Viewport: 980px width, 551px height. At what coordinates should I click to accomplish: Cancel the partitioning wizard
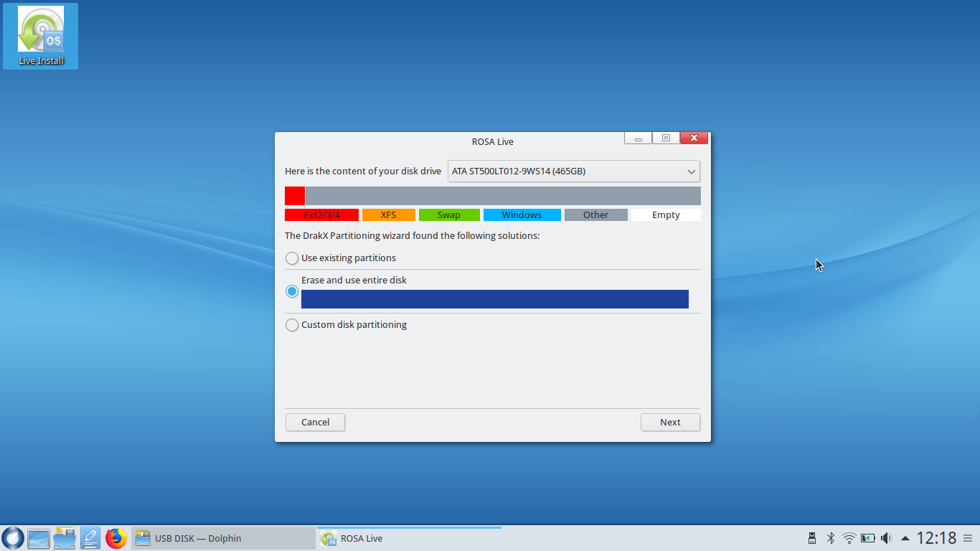click(315, 423)
